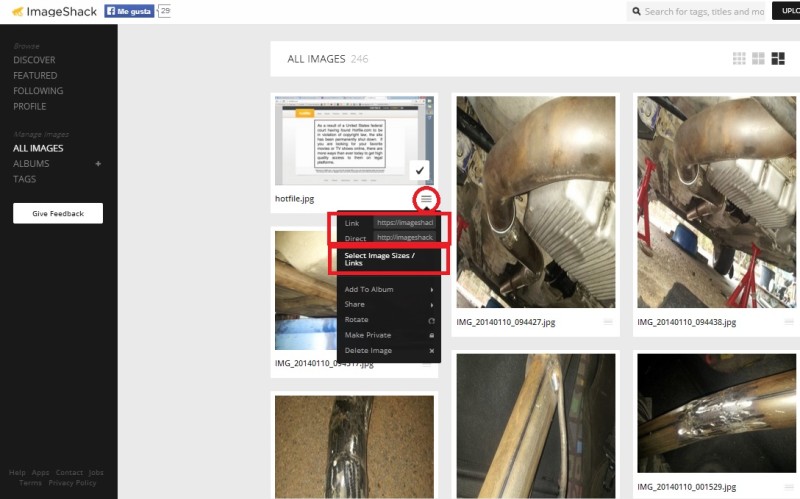
Task: Choose Delete Image from the menu
Action: tap(369, 351)
